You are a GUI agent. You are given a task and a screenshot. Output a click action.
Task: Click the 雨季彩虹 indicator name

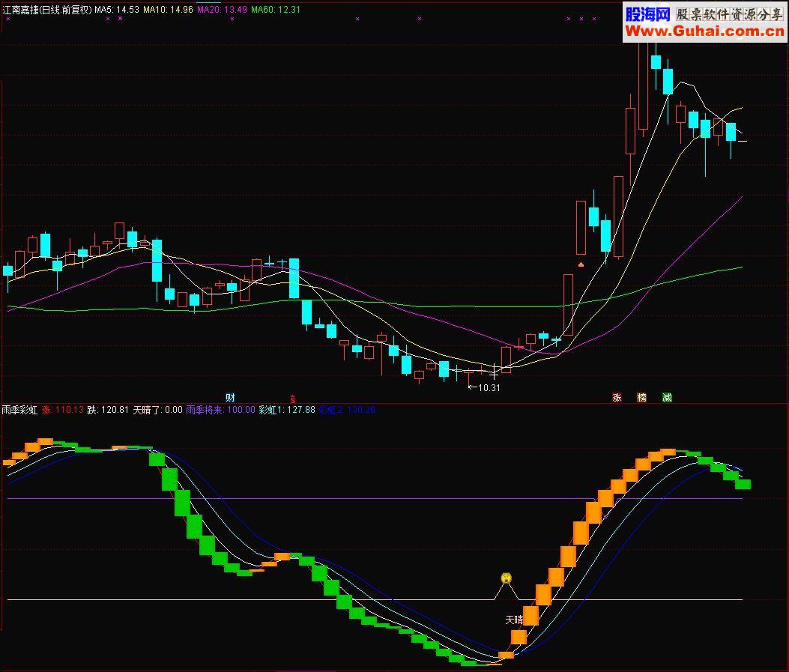(x=19, y=410)
